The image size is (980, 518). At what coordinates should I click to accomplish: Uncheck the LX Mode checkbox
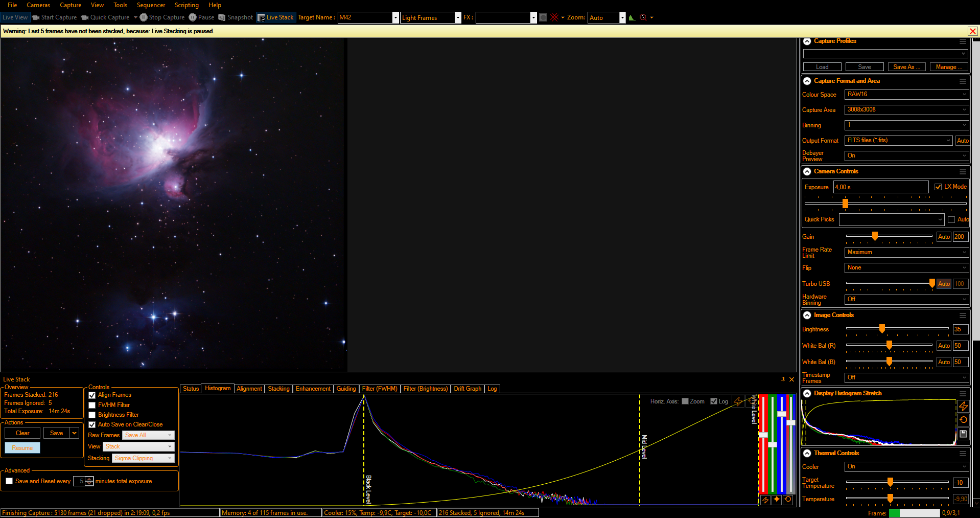click(x=938, y=187)
